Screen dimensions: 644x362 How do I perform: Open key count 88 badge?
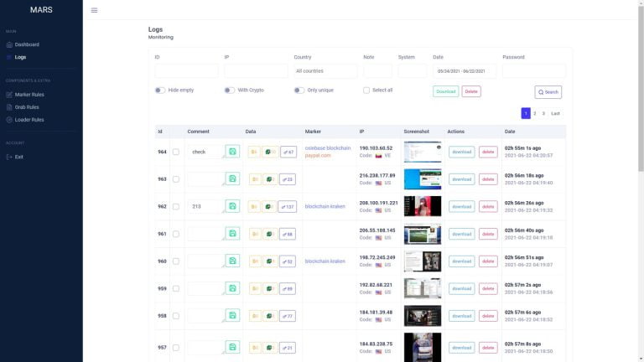click(x=288, y=234)
